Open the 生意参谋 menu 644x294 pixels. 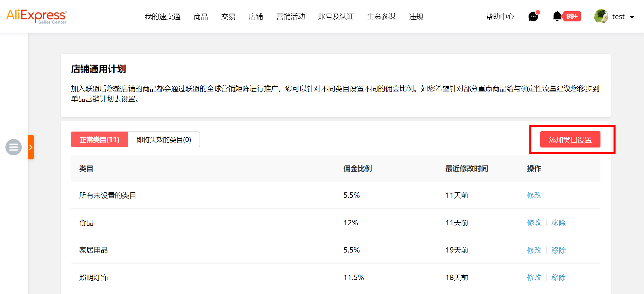[381, 17]
